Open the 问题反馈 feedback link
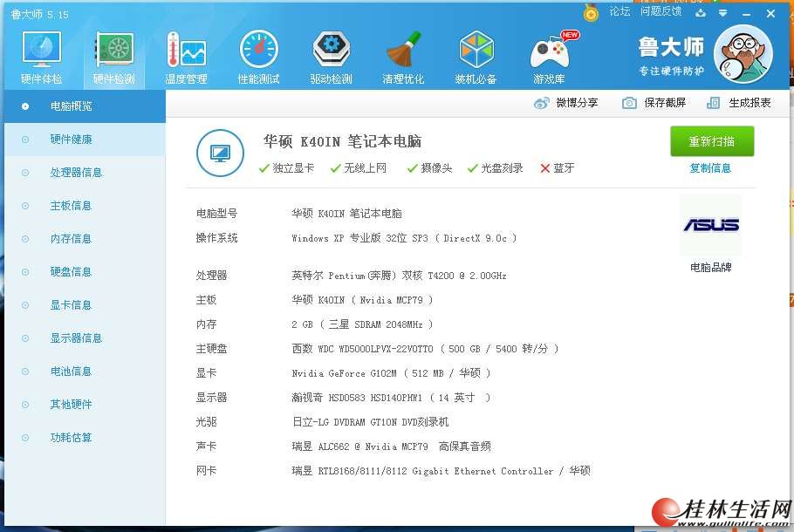 661,11
